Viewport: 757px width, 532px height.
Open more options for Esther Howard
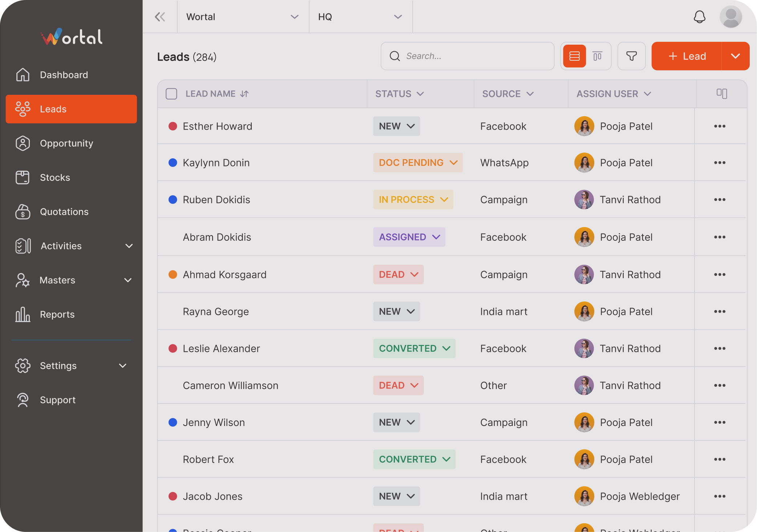click(x=720, y=126)
